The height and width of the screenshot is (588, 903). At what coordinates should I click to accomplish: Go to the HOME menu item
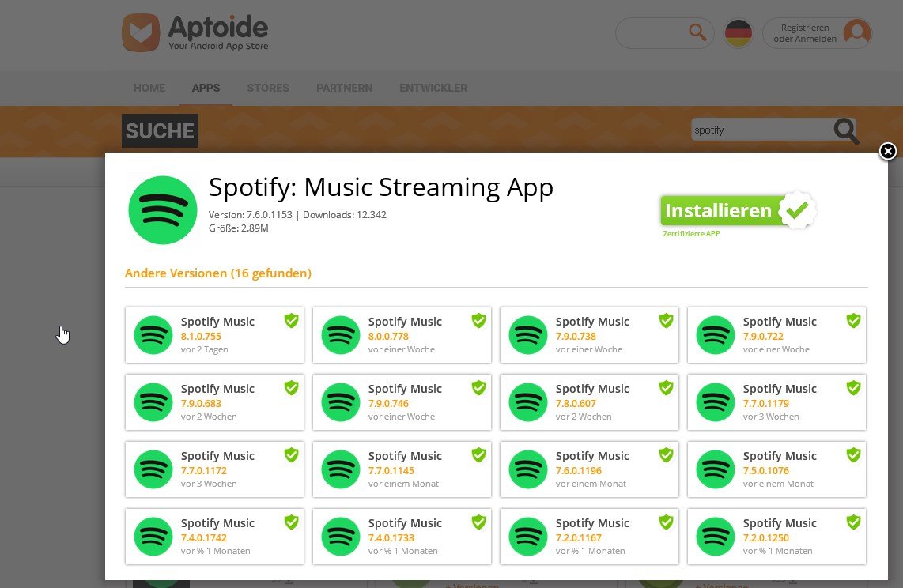point(149,88)
